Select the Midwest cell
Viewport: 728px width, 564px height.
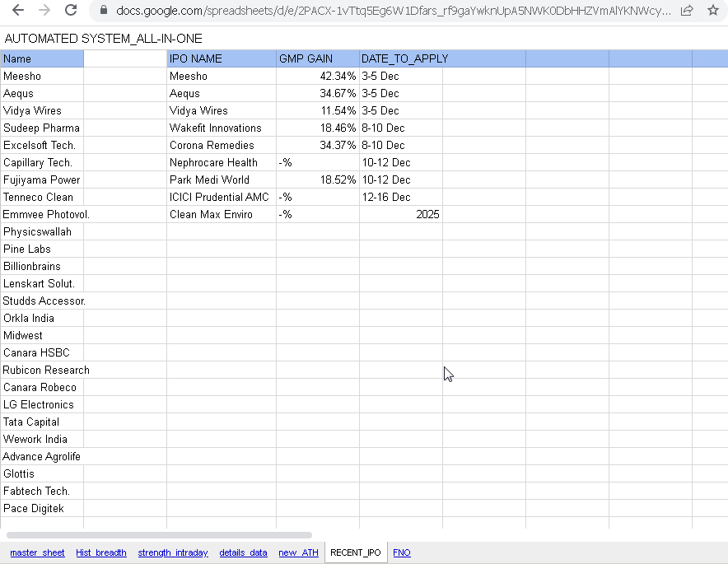[x=42, y=336]
